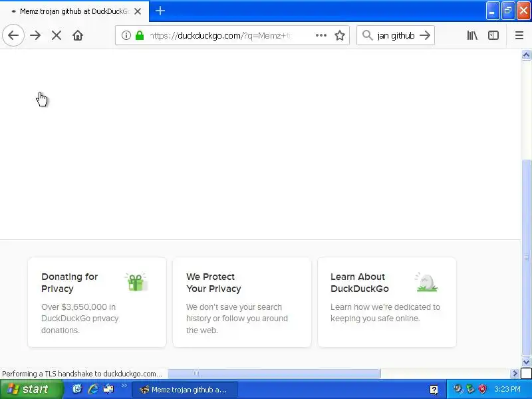The height and width of the screenshot is (399, 532).
Task: Open the Learn About DuckDuckGo card
Action: 387,303
